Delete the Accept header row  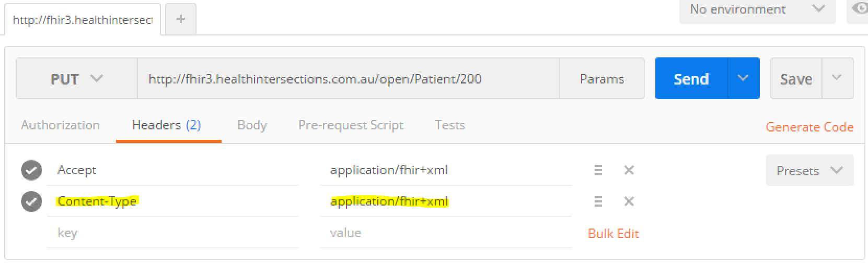tap(629, 170)
